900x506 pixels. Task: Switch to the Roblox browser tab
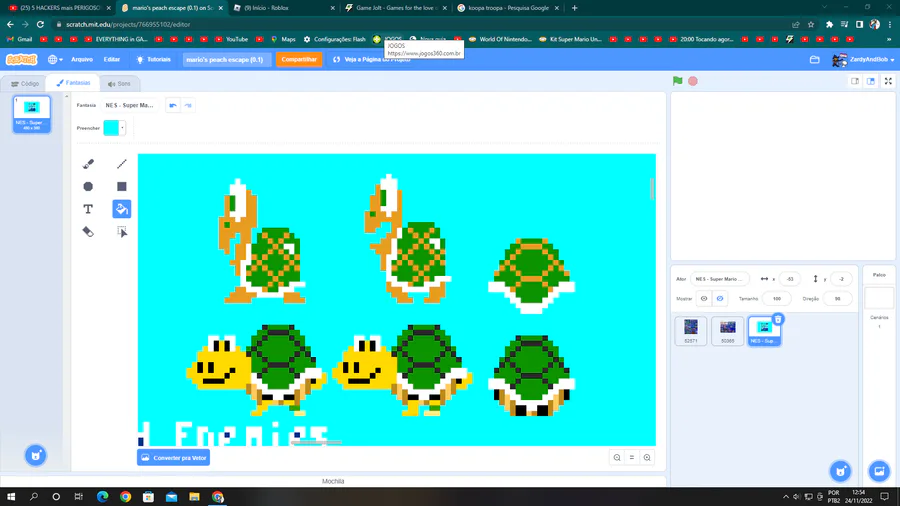point(282,8)
